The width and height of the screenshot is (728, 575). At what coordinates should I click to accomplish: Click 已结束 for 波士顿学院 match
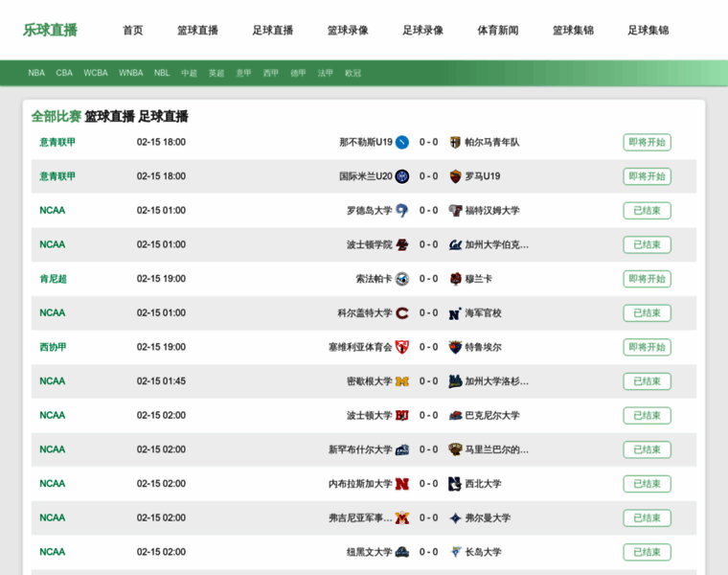pyautogui.click(x=647, y=244)
